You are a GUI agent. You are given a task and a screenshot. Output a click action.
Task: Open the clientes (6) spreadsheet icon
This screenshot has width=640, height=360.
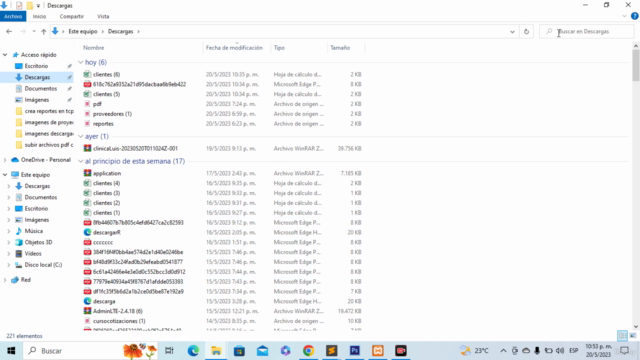(x=87, y=74)
